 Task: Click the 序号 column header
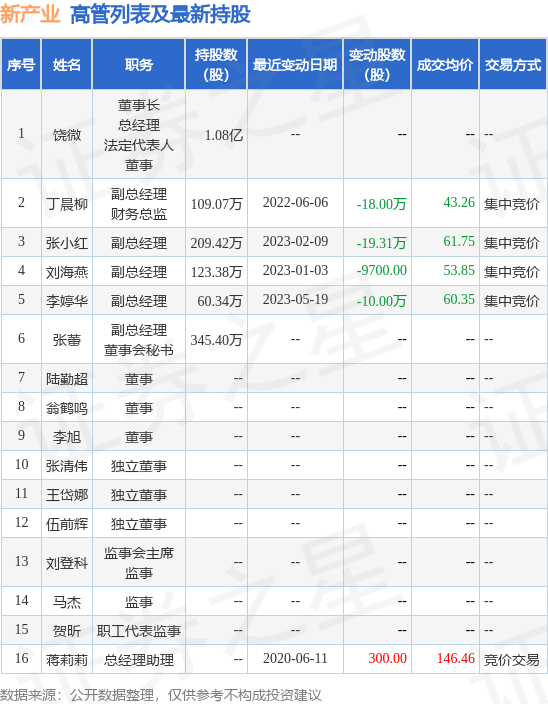coord(21,65)
